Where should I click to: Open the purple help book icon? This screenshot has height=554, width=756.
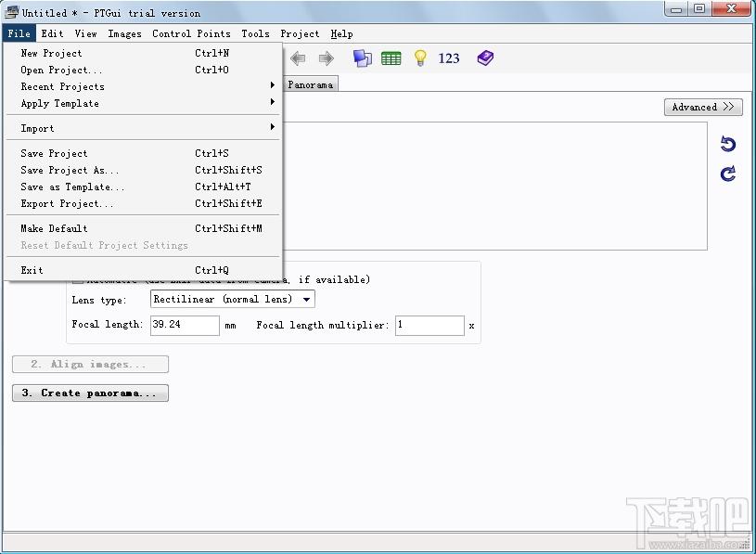(x=485, y=58)
